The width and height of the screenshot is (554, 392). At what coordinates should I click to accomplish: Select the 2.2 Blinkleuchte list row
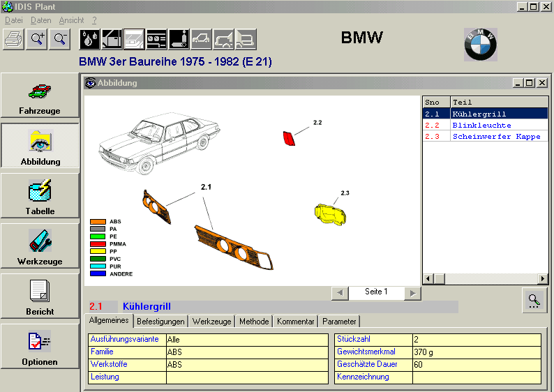pos(485,125)
